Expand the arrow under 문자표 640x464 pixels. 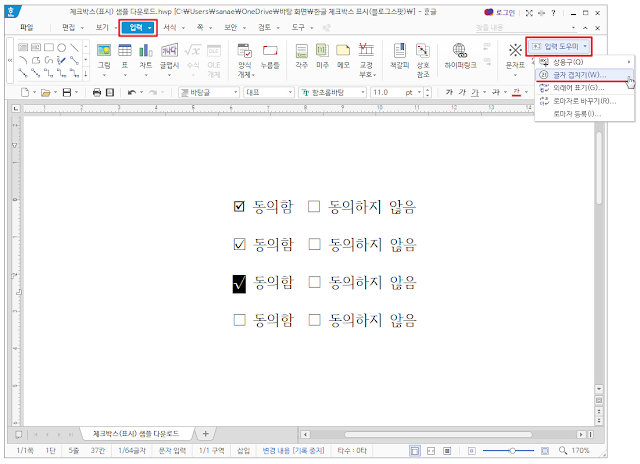tap(515, 75)
